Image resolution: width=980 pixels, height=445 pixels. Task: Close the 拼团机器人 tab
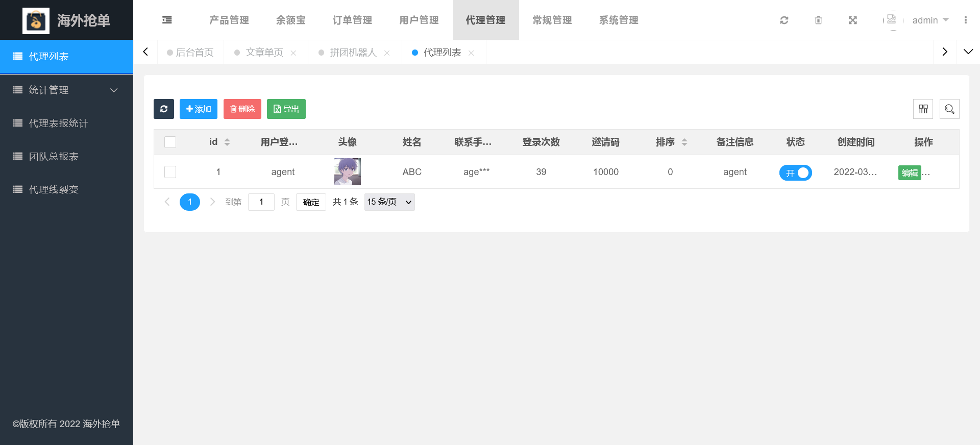[387, 53]
